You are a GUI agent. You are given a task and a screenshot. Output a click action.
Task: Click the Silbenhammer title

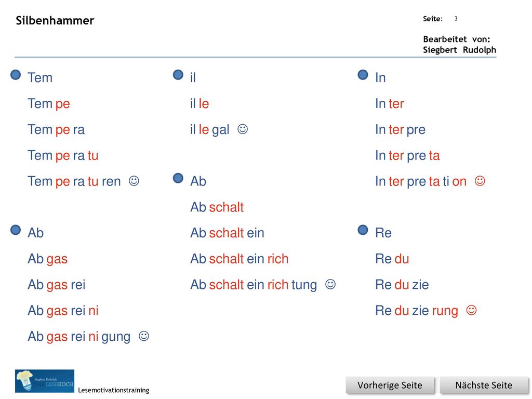(x=55, y=20)
